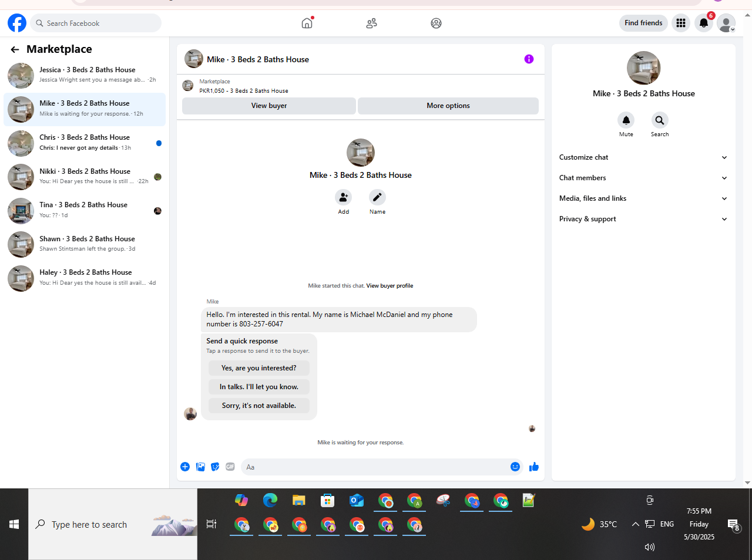Attach a photo using the image icon
This screenshot has width=752, height=560.
point(200,467)
